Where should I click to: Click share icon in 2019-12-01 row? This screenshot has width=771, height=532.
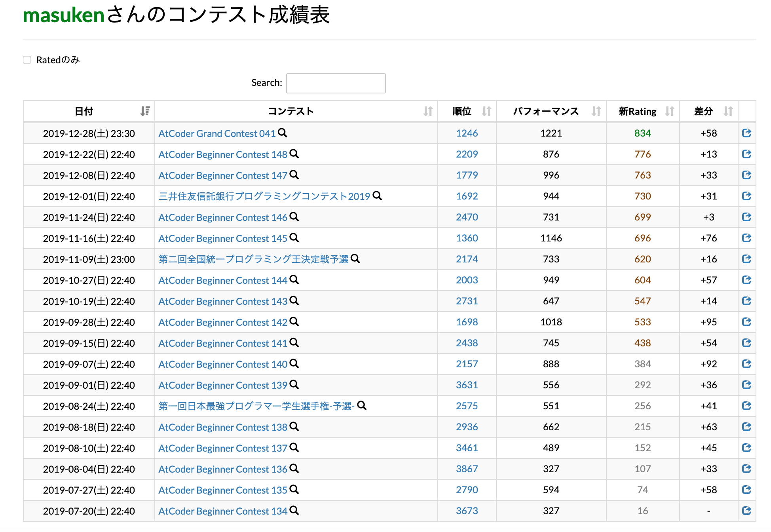pyautogui.click(x=747, y=196)
